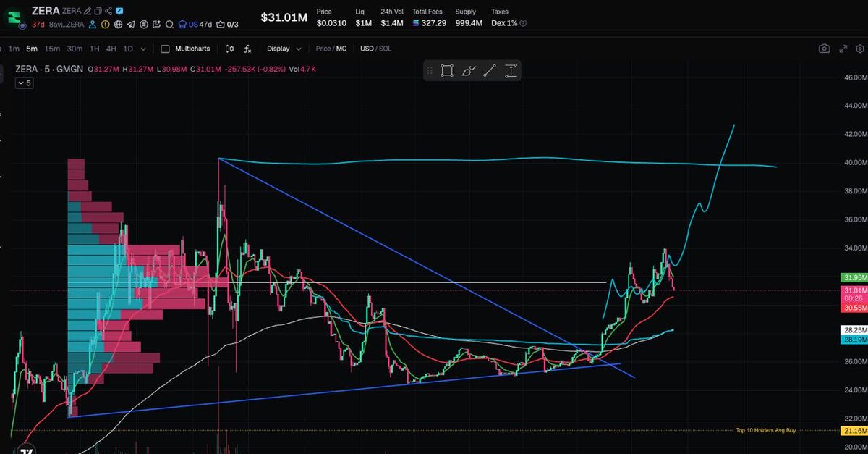Click the share icon next to ZERA
The width and height of the screenshot is (868, 454).
109,12
